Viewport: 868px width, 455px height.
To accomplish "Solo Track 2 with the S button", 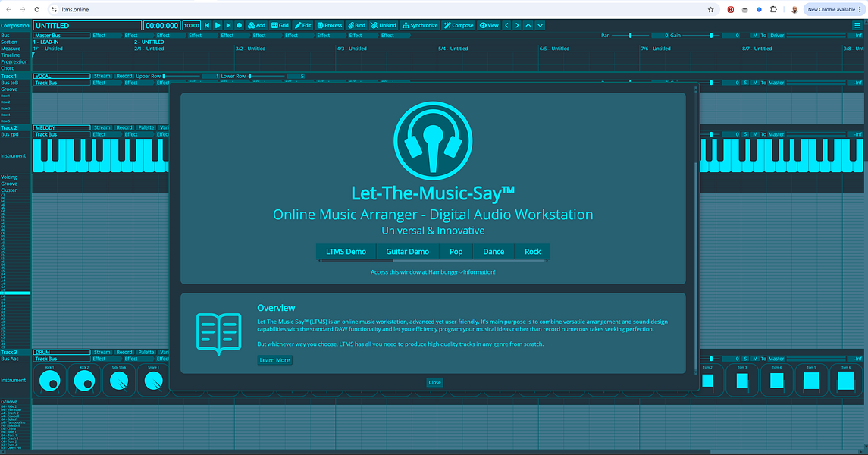I will point(746,134).
